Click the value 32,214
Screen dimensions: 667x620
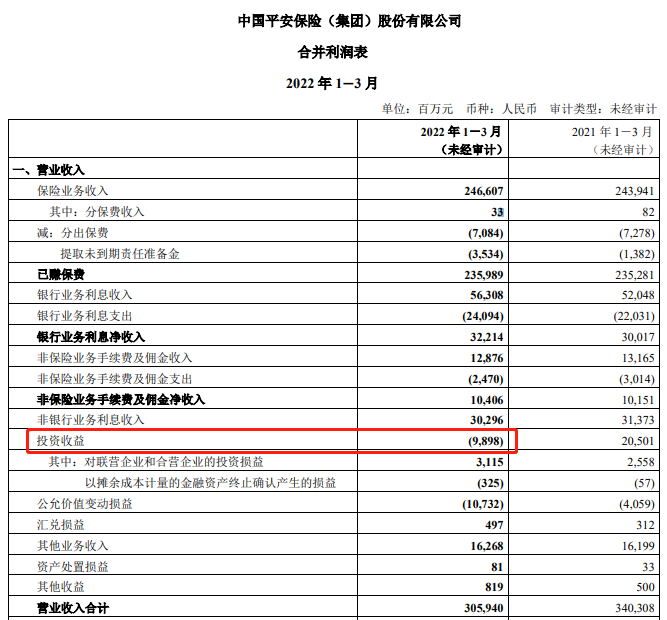coord(487,337)
